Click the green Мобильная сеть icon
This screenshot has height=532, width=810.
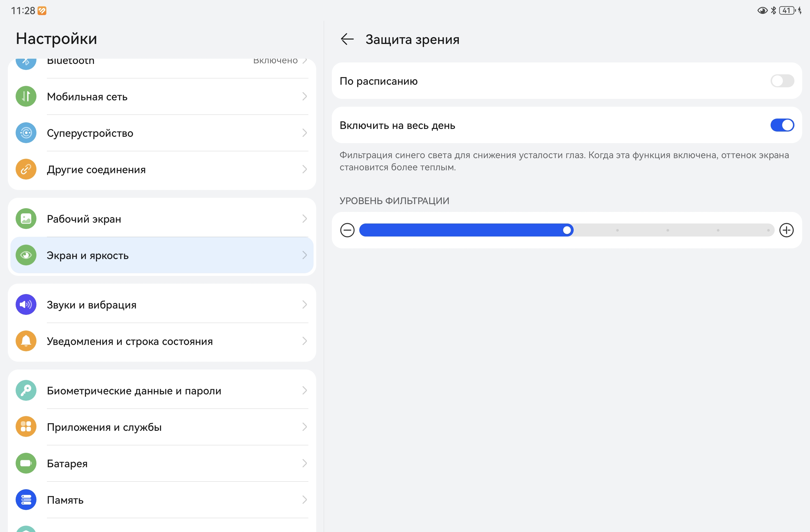(x=26, y=96)
